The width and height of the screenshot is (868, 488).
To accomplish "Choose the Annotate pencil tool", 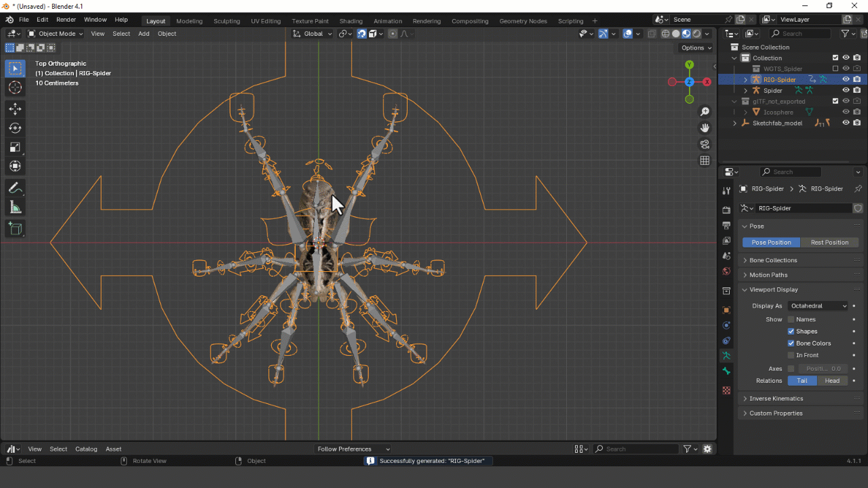I will [x=15, y=188].
